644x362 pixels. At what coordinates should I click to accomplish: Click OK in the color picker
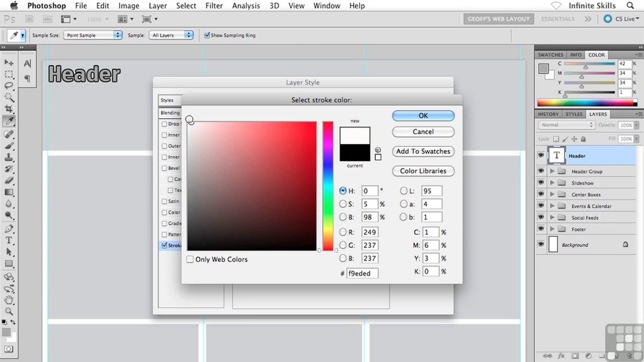(423, 116)
